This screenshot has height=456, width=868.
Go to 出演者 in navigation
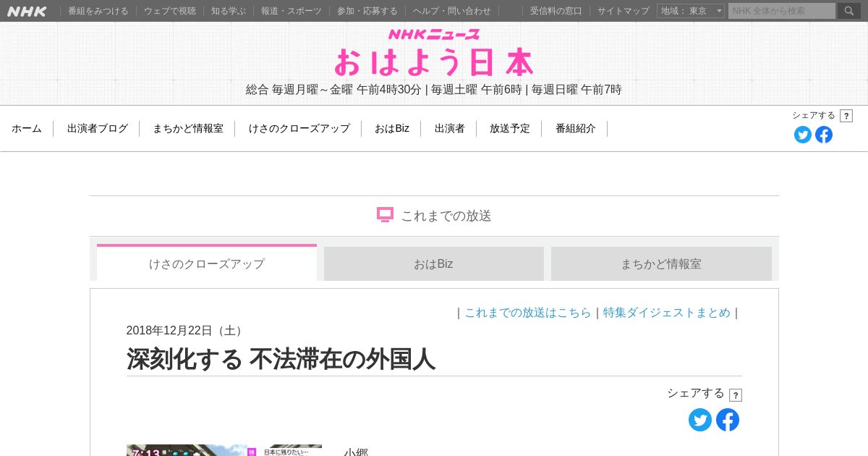tap(450, 128)
